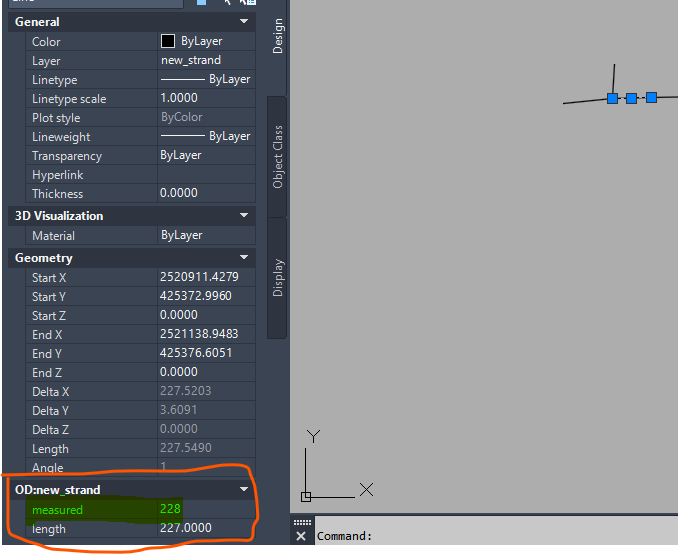Click the Linetype property label
Screen dimensions: 678x555
tap(54, 80)
